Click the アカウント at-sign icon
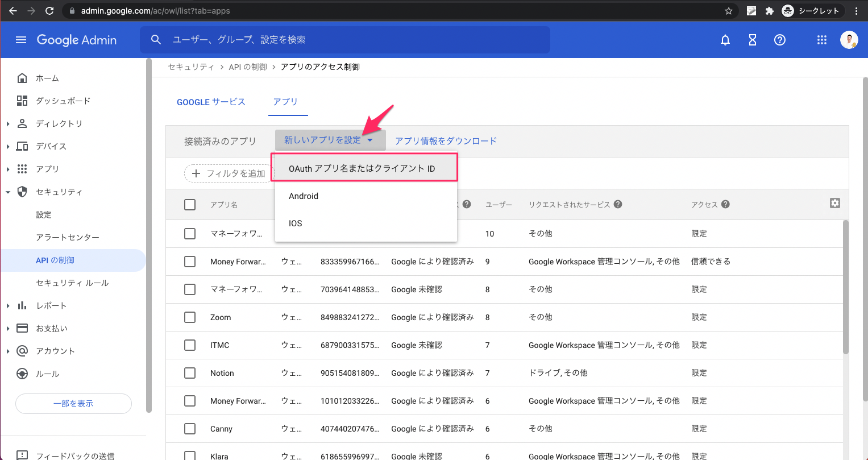 [22, 351]
